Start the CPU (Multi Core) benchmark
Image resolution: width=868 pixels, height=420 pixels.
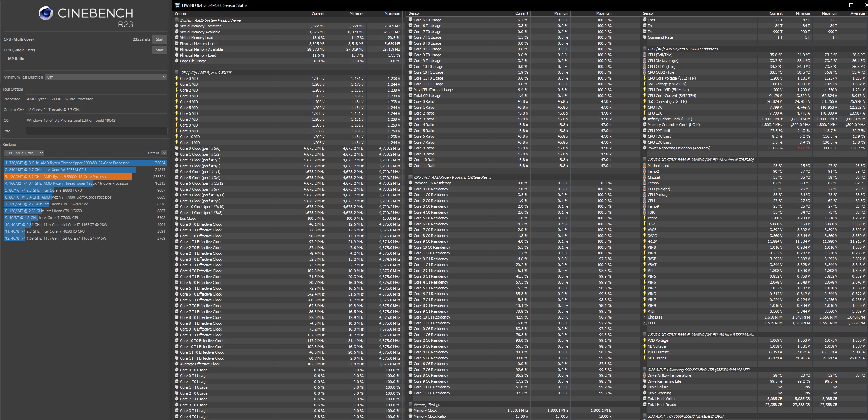[160, 39]
